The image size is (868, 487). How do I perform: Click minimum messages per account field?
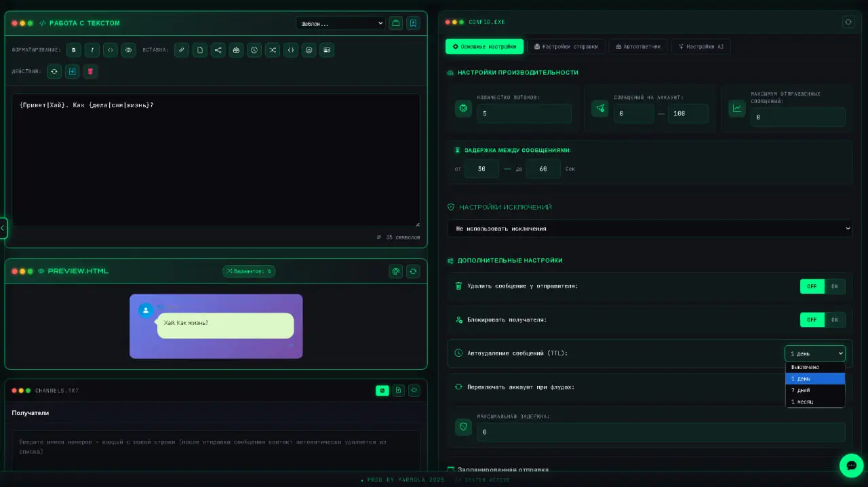[634, 113]
